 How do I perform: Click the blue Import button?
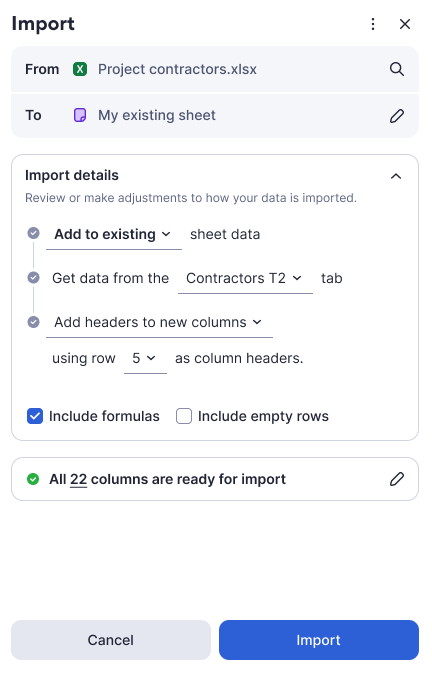(x=319, y=640)
